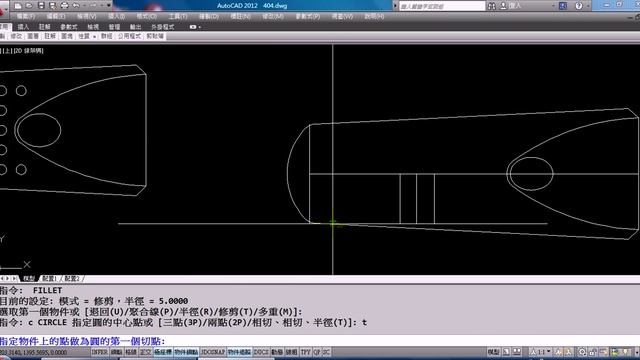Expand the 圖層 ribbon panel title

[33, 36]
